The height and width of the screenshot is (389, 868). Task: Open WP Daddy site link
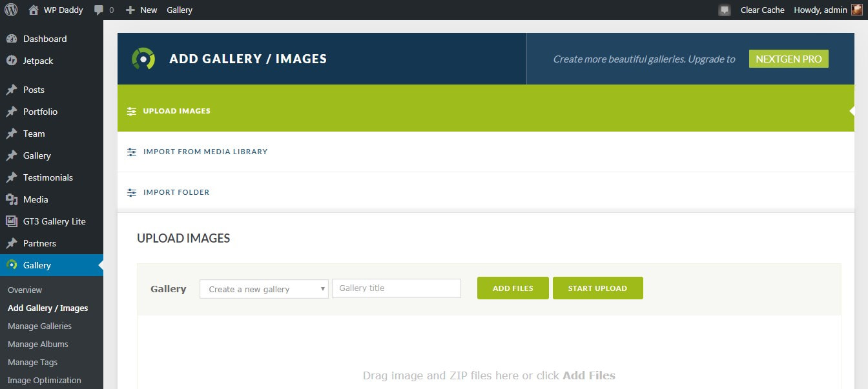(63, 10)
